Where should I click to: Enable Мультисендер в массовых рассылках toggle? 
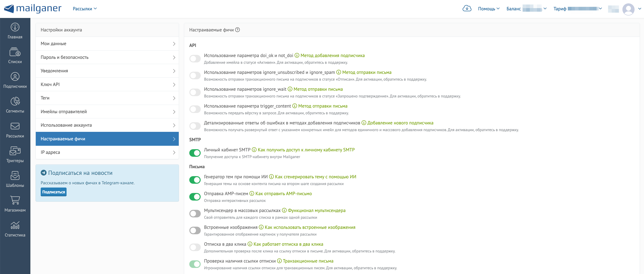[x=195, y=214]
